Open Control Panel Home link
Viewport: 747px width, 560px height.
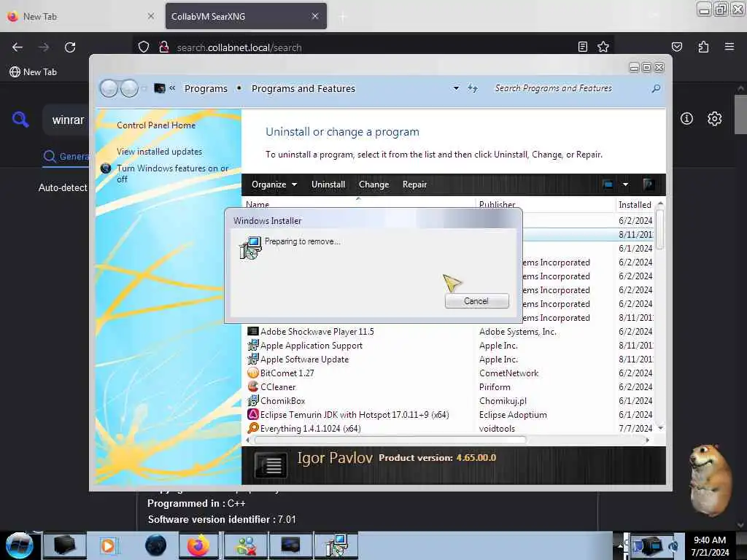[x=156, y=125]
